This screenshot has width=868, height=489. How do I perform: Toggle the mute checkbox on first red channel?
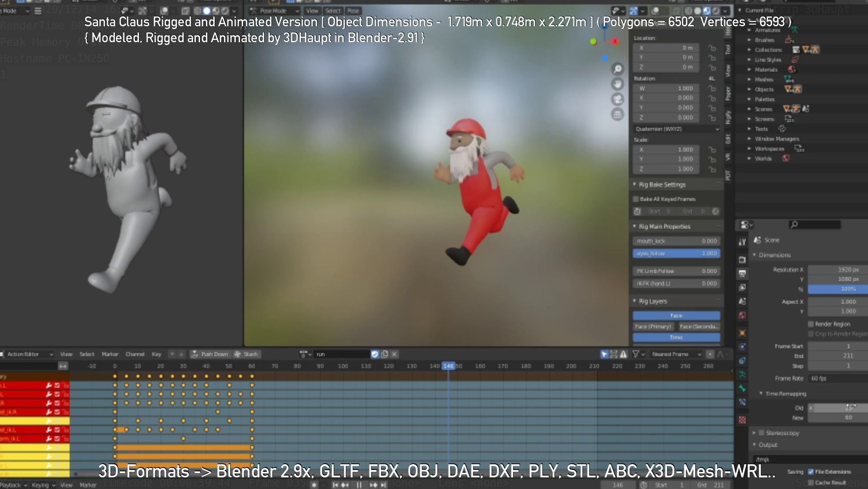tap(57, 385)
